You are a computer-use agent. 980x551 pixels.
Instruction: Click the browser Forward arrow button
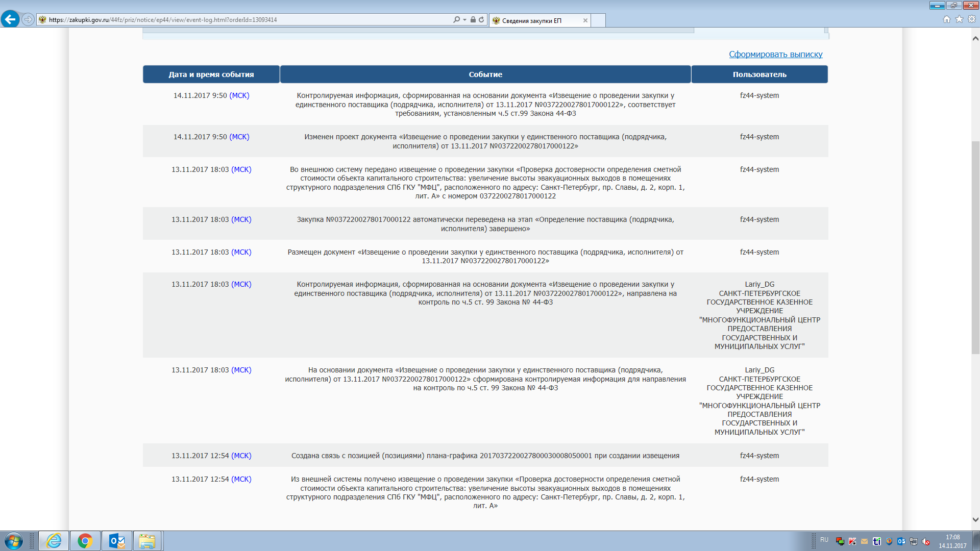(28, 19)
